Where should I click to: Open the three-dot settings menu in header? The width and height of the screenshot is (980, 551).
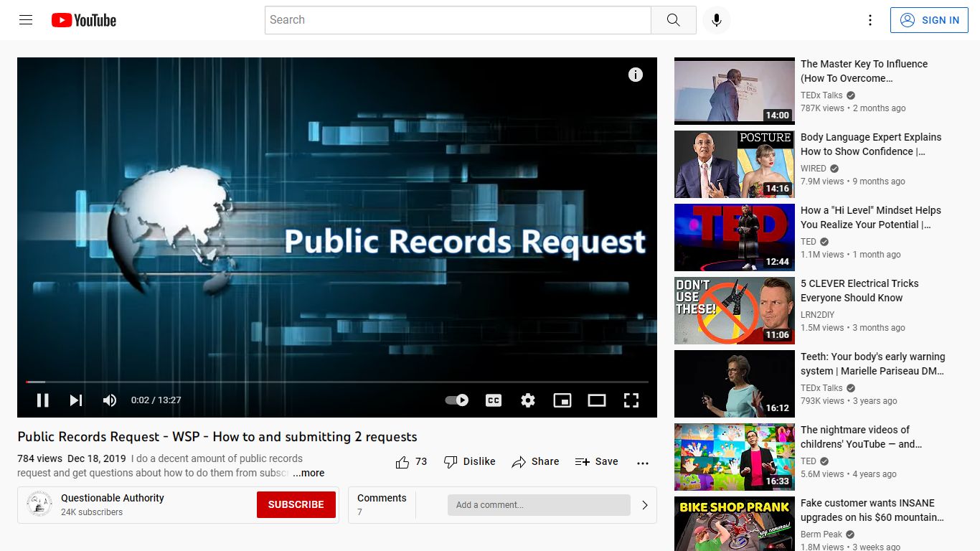click(x=870, y=20)
